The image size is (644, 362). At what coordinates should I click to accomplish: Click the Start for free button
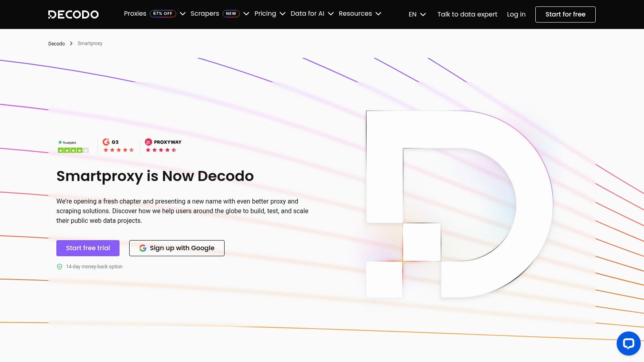[565, 14]
